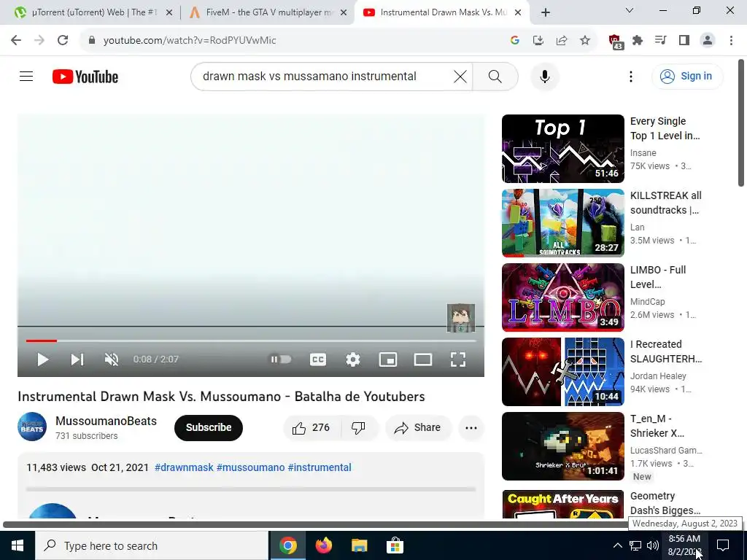Viewport: 747px width, 560px height.
Task: Open 'I Recreated SLAUGHTERH...' video title
Action: coord(665,351)
